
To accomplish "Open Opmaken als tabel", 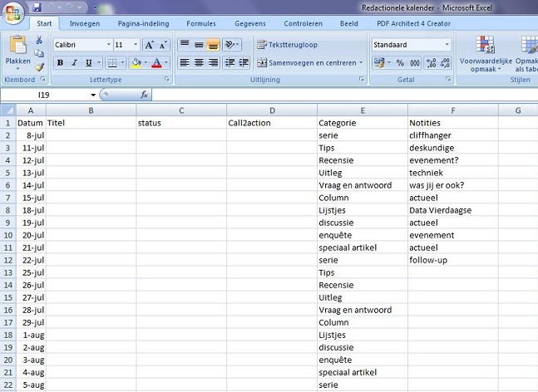I will (526, 53).
